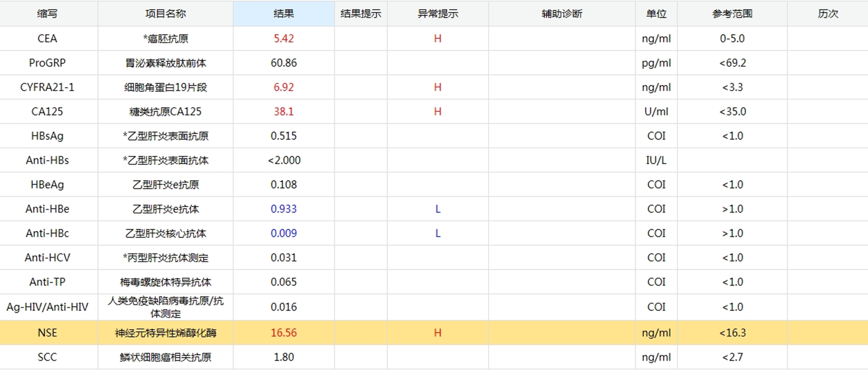Click the 单位 column header

coord(656,14)
